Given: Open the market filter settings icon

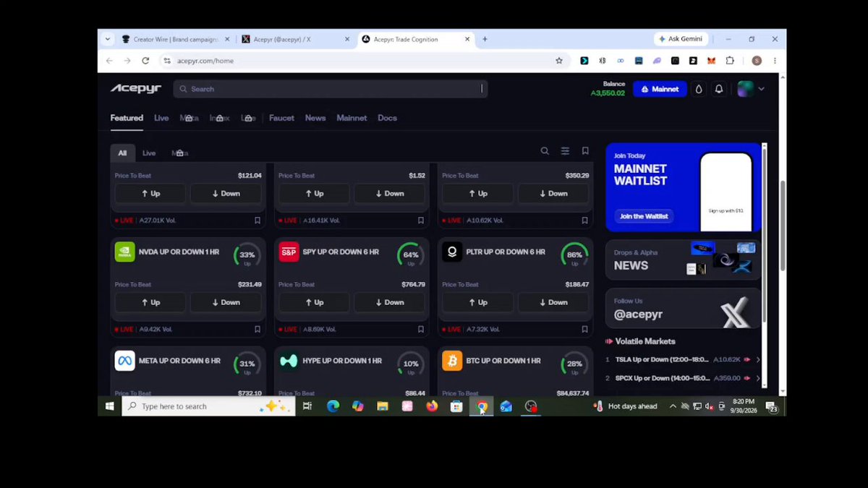Looking at the screenshot, I should pyautogui.click(x=565, y=151).
